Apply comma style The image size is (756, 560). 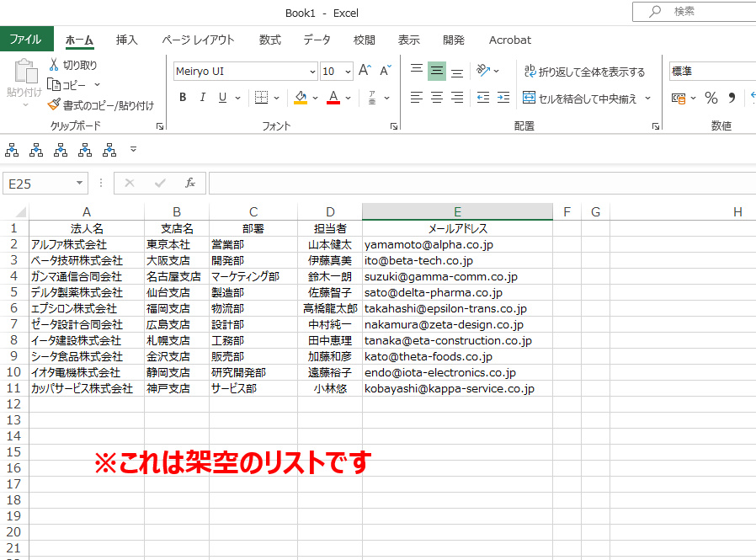(732, 98)
